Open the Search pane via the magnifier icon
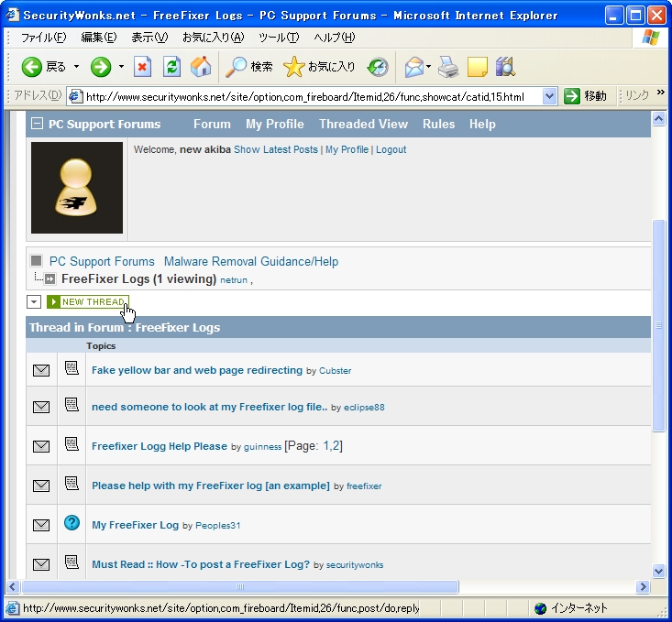 [x=236, y=67]
